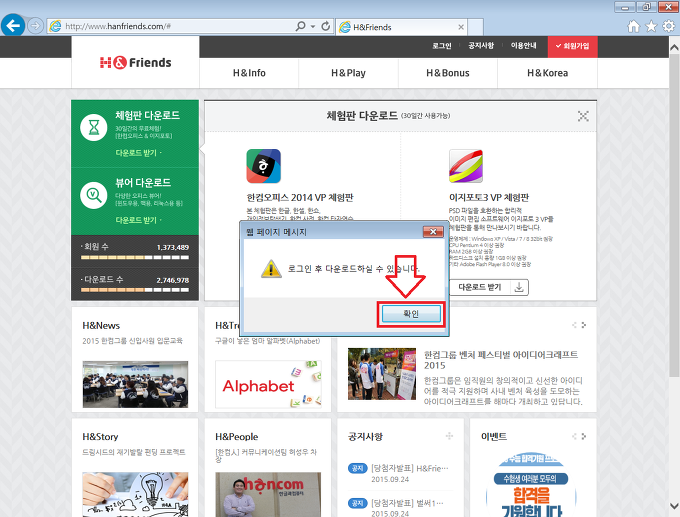
Task: Open the Alphabet thumbnail image
Action: point(268,384)
